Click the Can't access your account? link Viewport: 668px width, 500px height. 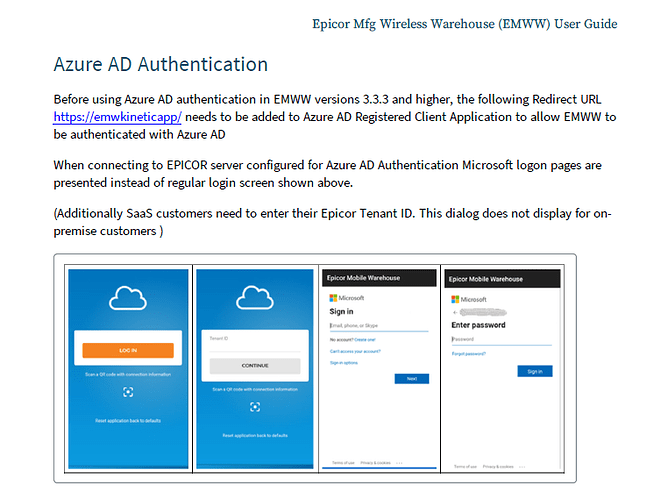(x=355, y=351)
